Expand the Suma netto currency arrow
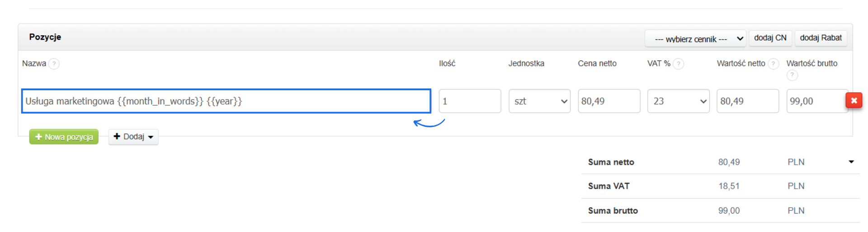Image resolution: width=868 pixels, height=232 pixels. coord(851,162)
